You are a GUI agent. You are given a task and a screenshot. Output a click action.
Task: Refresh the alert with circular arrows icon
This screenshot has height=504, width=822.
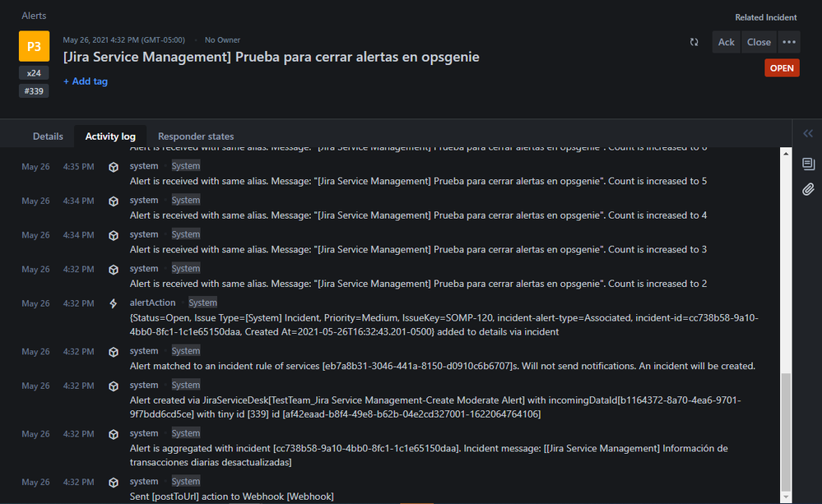(694, 42)
